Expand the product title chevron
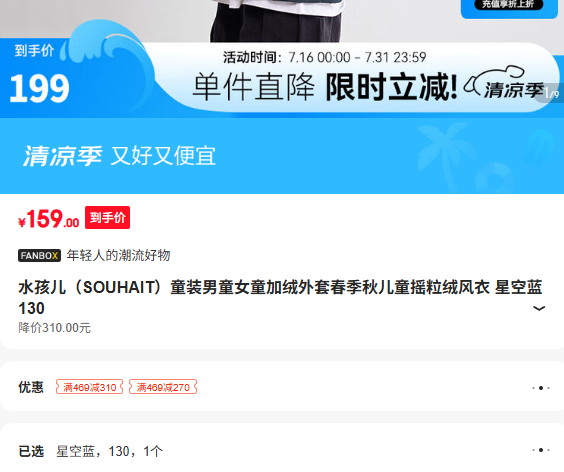The width and height of the screenshot is (564, 472). coord(538,308)
